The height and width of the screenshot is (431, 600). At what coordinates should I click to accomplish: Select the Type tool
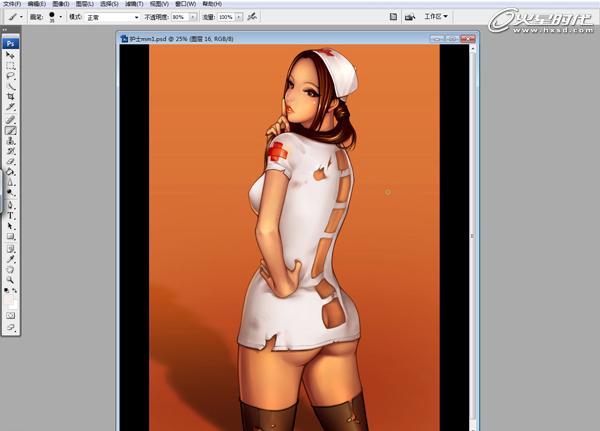pyautogui.click(x=10, y=216)
